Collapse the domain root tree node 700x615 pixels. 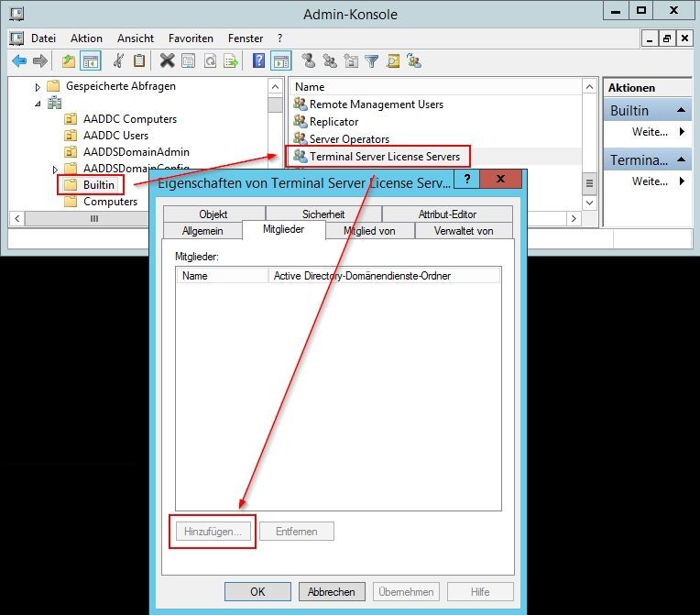click(38, 104)
